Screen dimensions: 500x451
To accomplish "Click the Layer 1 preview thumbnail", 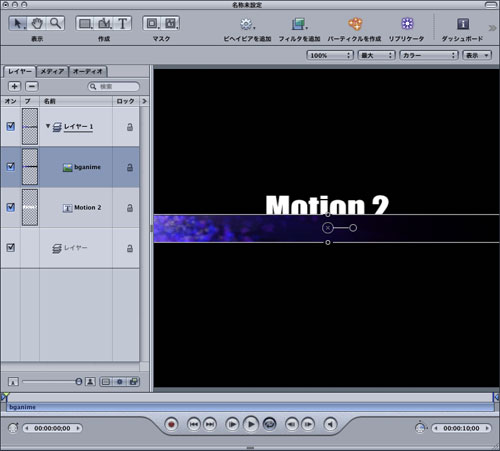I will point(30,126).
